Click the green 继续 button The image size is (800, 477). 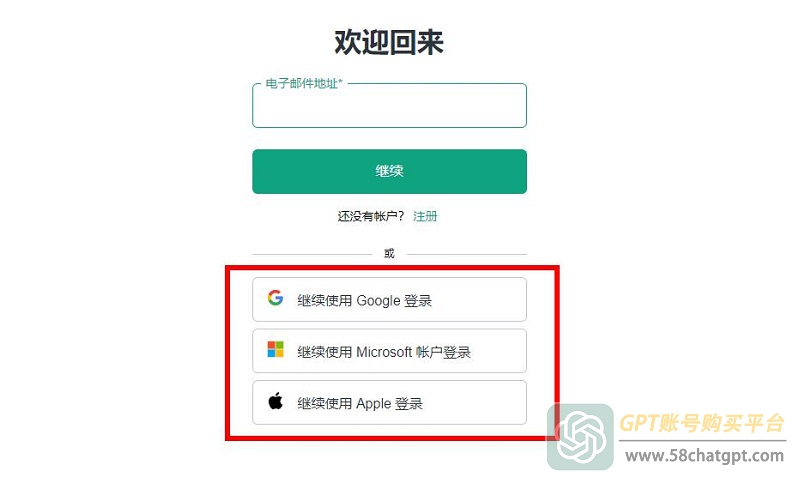tap(389, 171)
